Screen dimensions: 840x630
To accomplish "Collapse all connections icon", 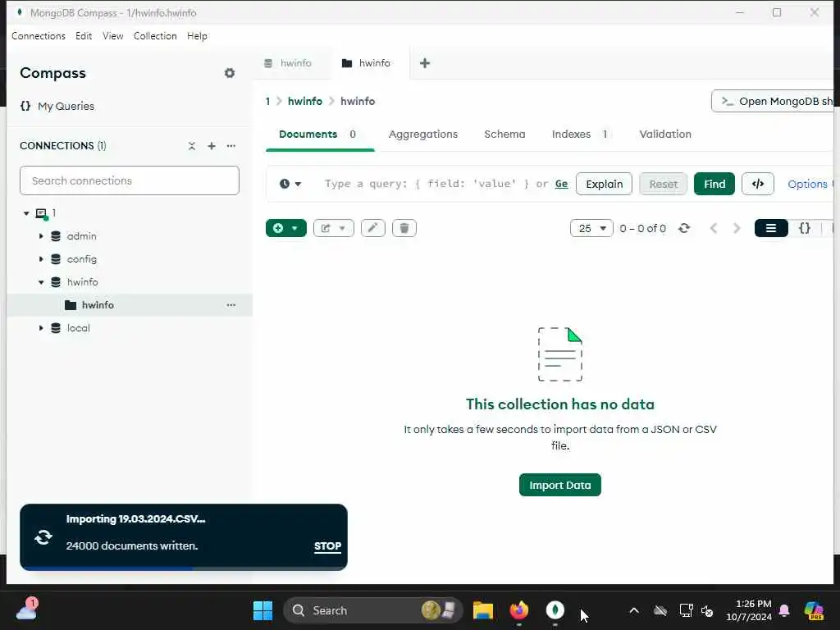I will pos(192,146).
